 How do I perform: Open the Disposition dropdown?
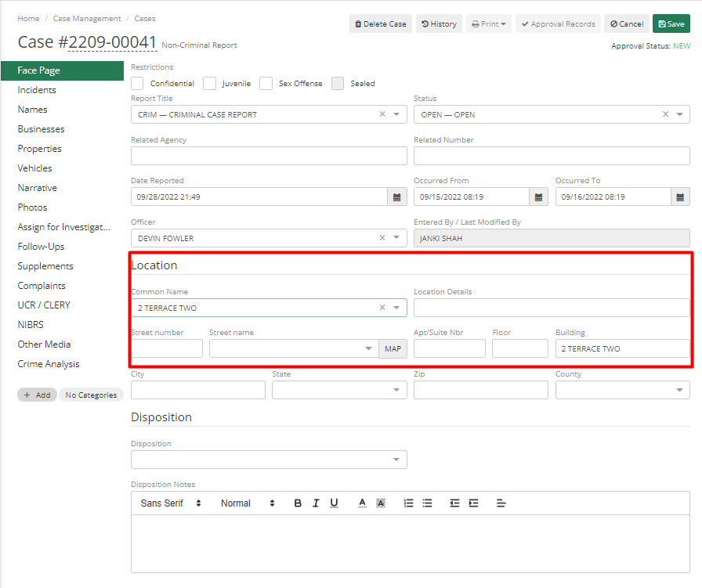pos(396,460)
